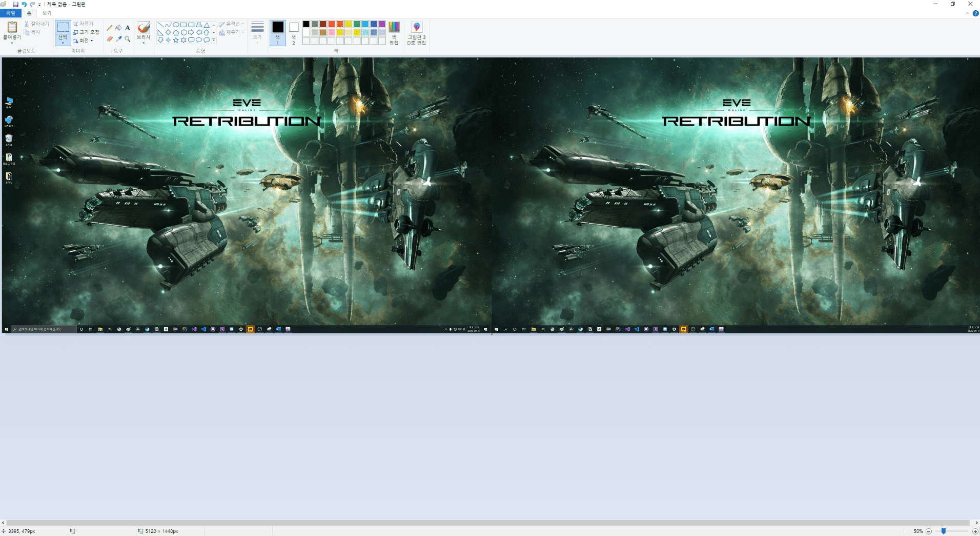Choose the pentagon shape
The height and width of the screenshot is (536, 980).
[176, 32]
